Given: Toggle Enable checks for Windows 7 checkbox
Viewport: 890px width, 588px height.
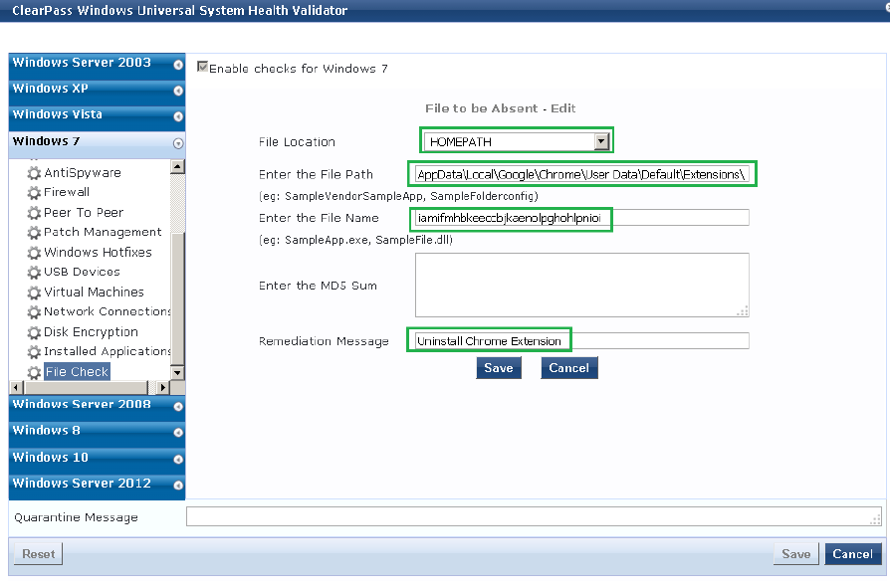Looking at the screenshot, I should [202, 67].
